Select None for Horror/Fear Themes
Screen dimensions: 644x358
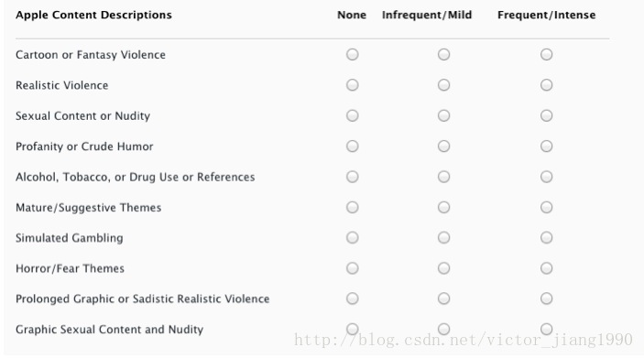[x=353, y=268]
